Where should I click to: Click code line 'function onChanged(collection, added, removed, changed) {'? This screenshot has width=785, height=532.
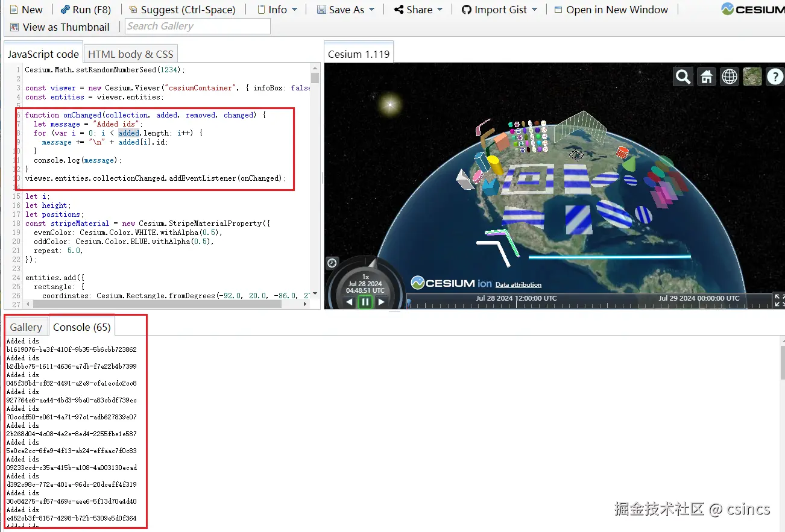pyautogui.click(x=145, y=114)
